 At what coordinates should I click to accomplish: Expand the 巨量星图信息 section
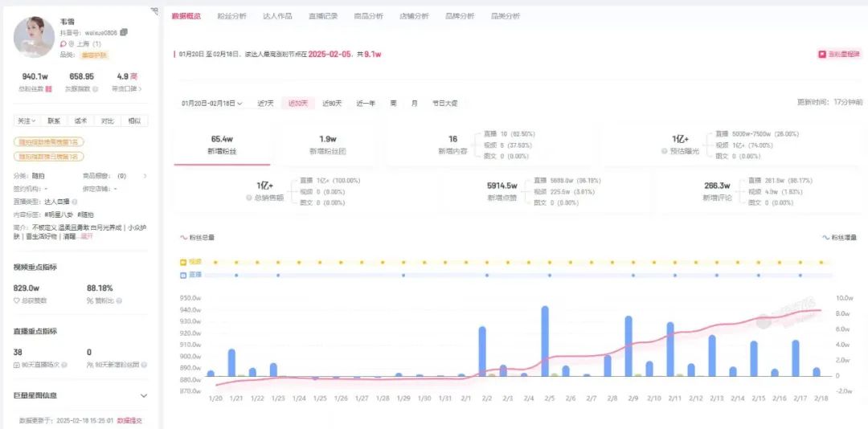144,396
